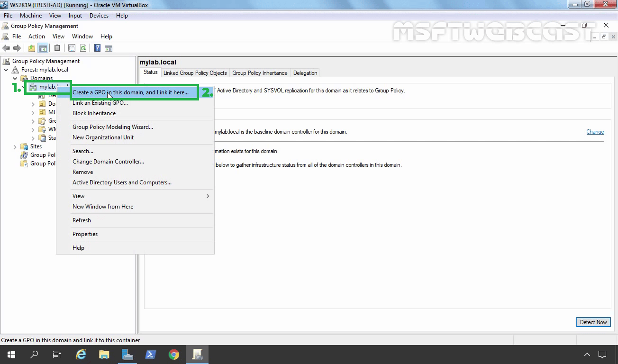Screen dimensions: 618x364
Task: Toggle the Show/Hide Console Tree toolbar icon
Action: (x=43, y=47)
